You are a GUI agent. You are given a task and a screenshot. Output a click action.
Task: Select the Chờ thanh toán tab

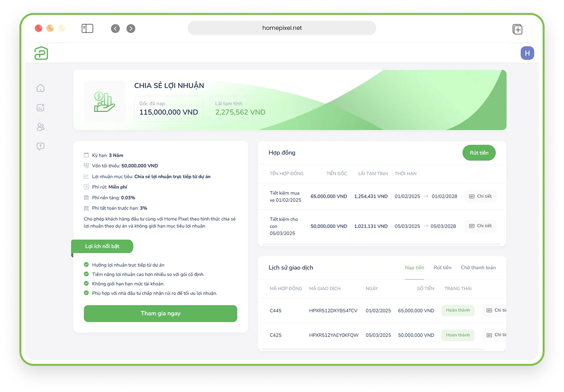[x=478, y=268]
